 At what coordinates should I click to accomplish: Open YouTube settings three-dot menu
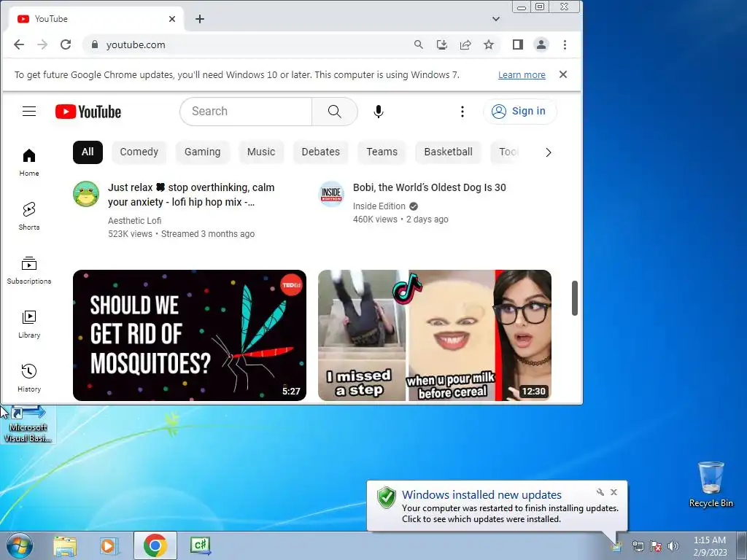click(x=462, y=112)
